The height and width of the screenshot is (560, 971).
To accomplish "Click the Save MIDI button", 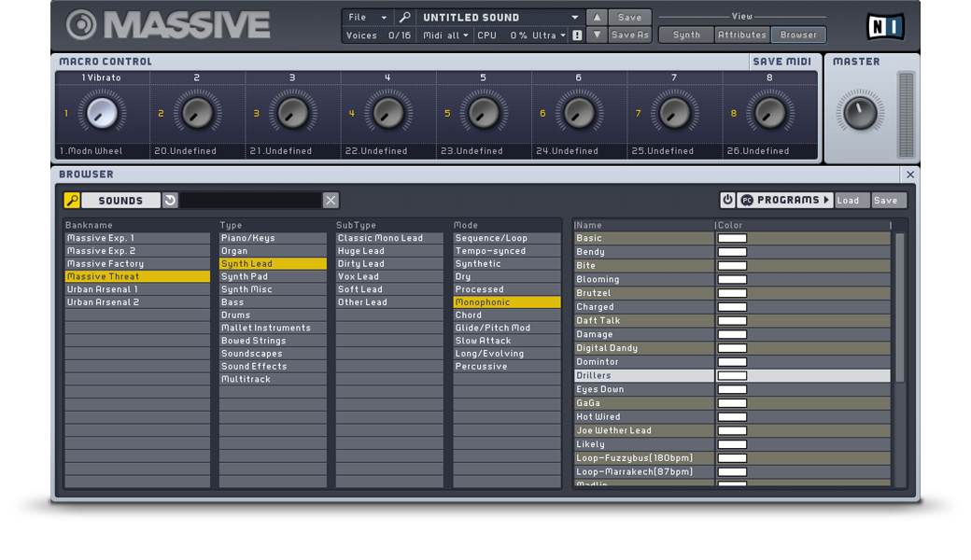I will (782, 62).
